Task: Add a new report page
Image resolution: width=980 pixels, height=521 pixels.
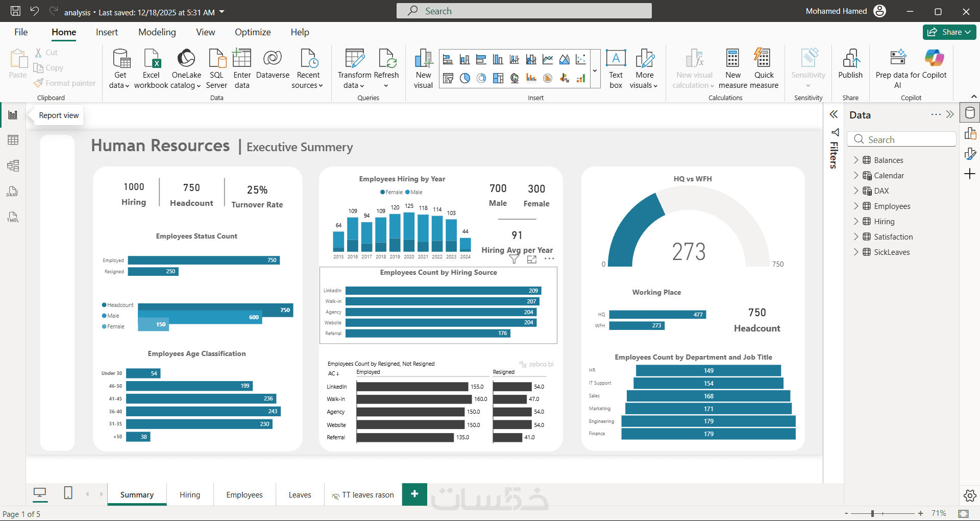Action: (414, 494)
